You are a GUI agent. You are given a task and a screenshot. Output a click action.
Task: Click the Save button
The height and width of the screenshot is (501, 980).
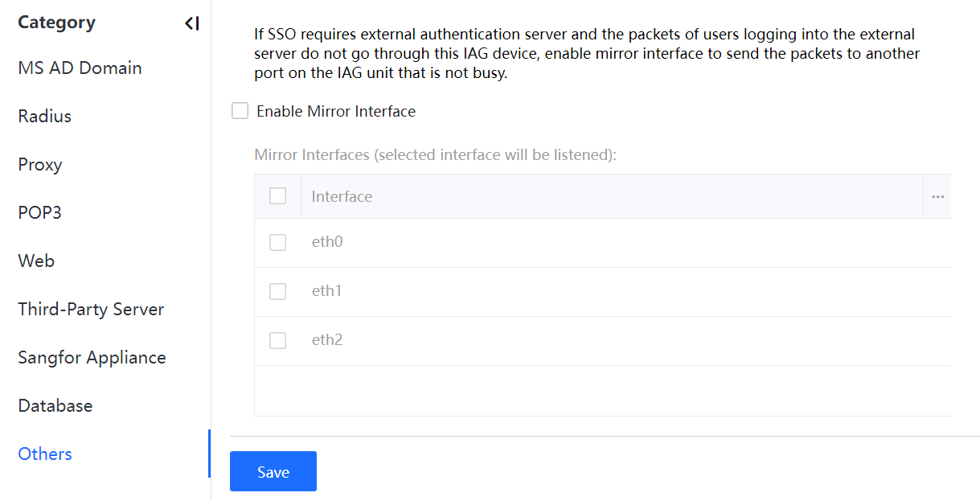(273, 472)
